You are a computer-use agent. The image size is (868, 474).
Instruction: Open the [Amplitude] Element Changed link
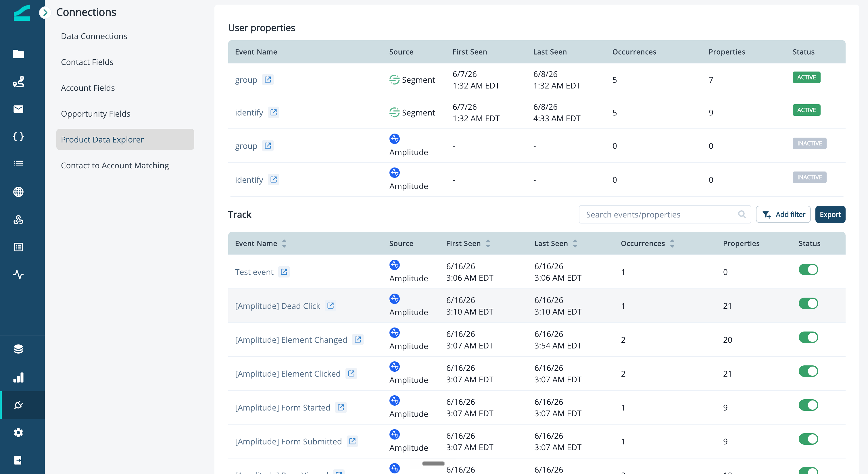coord(291,340)
